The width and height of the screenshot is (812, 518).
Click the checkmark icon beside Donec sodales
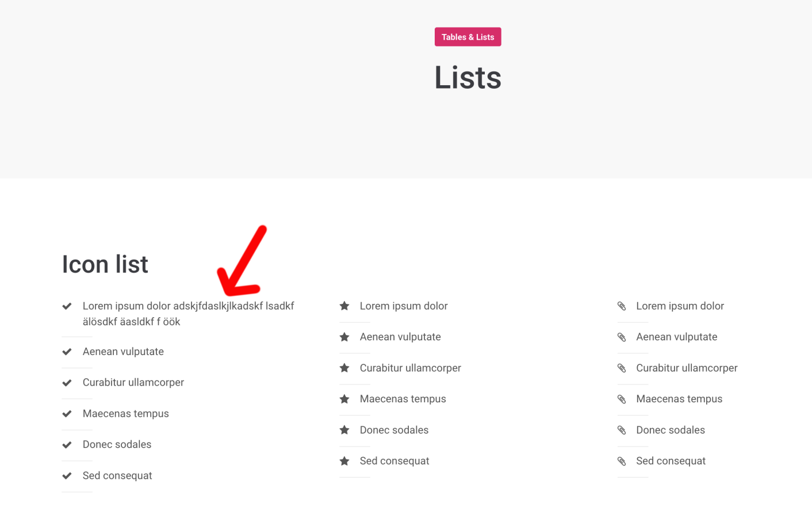[x=67, y=445]
